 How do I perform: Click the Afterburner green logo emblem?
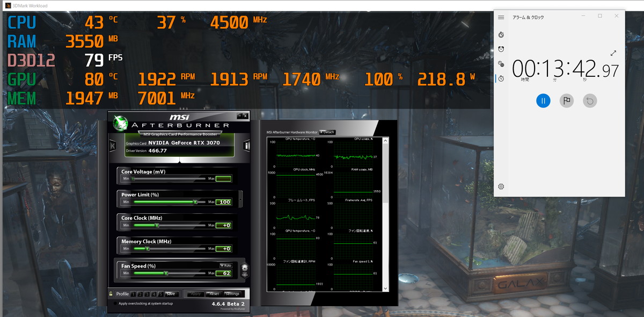click(120, 123)
